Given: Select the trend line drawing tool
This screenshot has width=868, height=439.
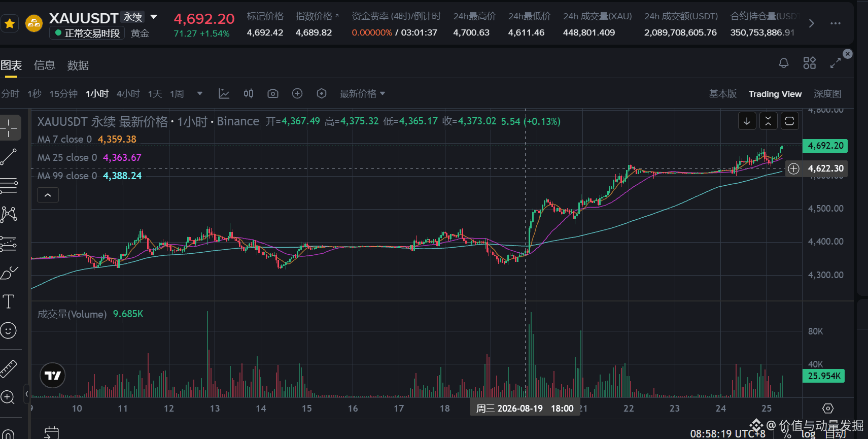Looking at the screenshot, I should pos(9,157).
